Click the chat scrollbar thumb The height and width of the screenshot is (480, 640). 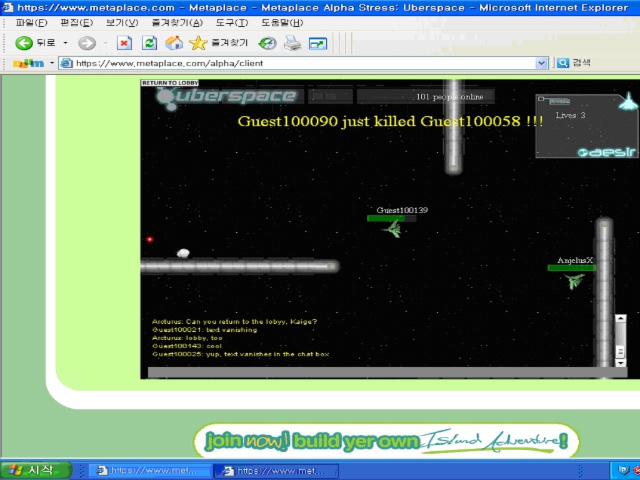(620, 351)
